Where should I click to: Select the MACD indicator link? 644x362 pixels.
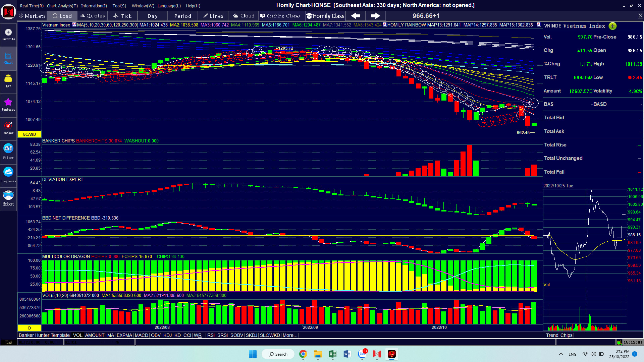[x=141, y=335]
